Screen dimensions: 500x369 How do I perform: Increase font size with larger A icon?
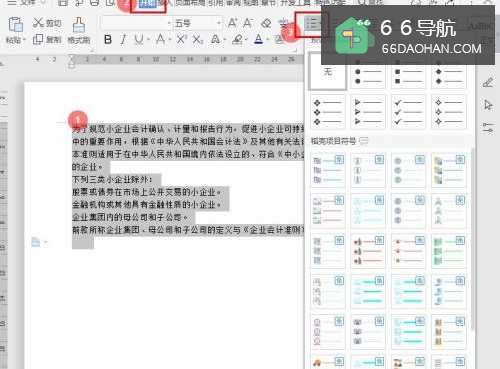232,23
